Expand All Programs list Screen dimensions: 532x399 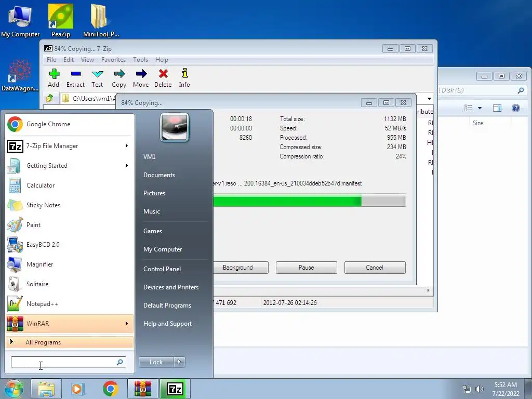pos(70,342)
